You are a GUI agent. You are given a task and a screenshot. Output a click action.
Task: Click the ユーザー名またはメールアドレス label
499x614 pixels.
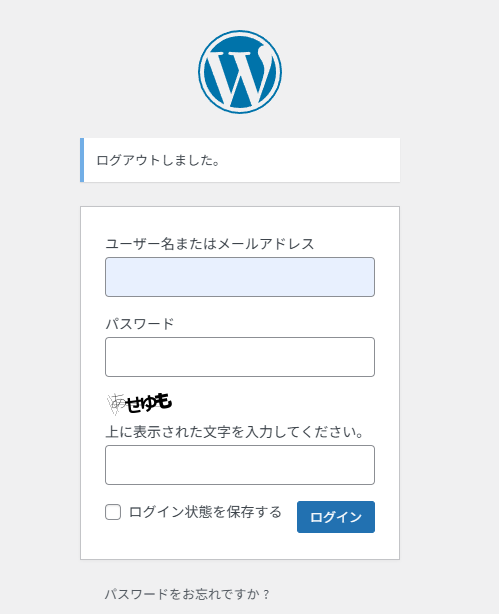[x=210, y=244]
